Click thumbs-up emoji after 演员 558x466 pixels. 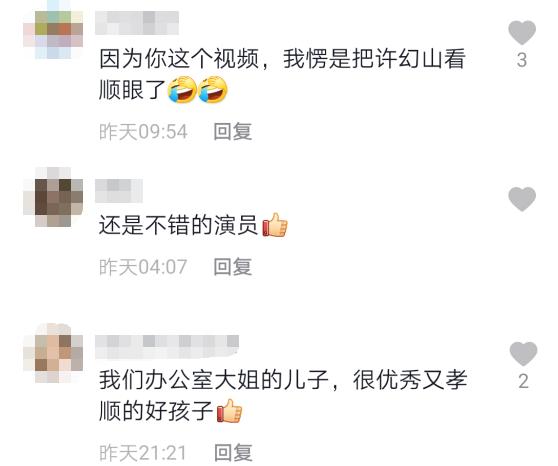click(275, 225)
